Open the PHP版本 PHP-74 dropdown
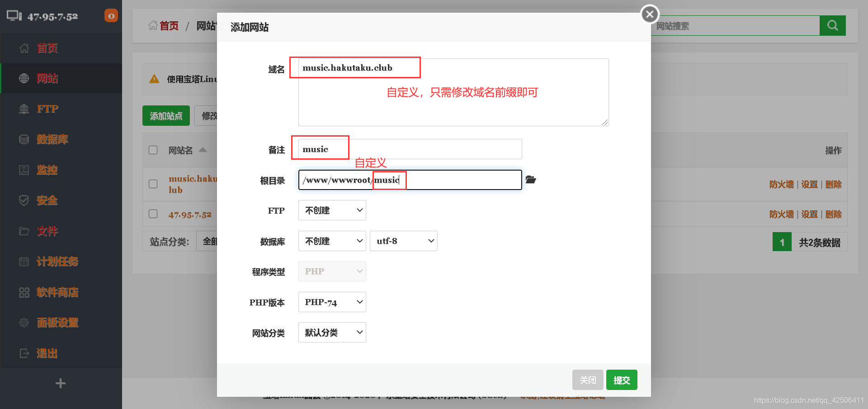This screenshot has width=868, height=409. (x=332, y=302)
